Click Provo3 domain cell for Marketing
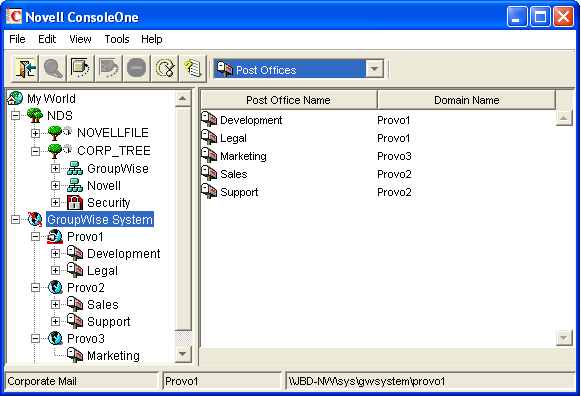The width and height of the screenshot is (581, 396). tap(394, 156)
